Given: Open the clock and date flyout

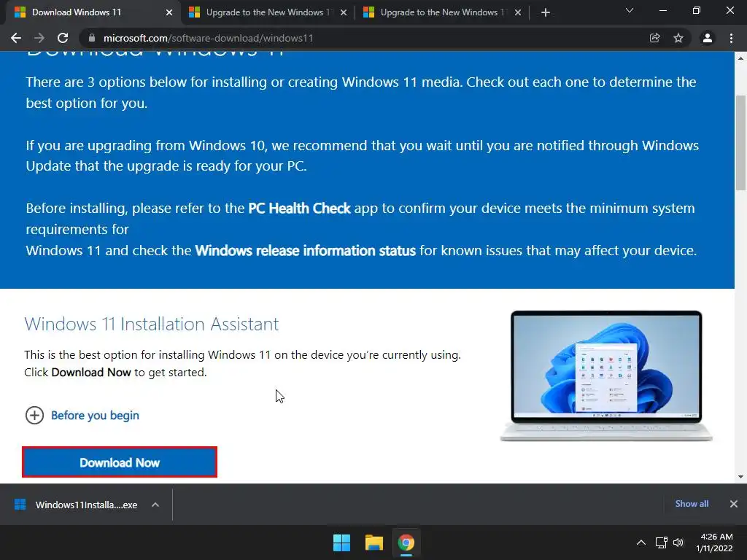Looking at the screenshot, I should tap(713, 542).
